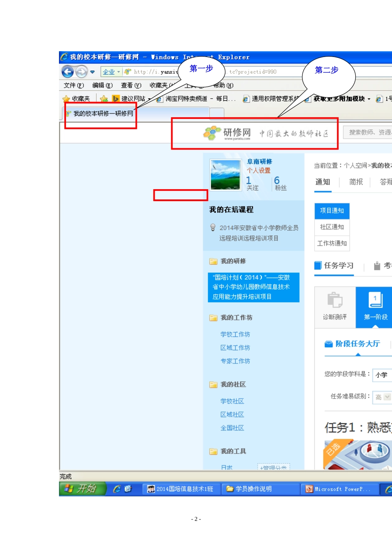Select the 项目通知 button

coord(332,211)
